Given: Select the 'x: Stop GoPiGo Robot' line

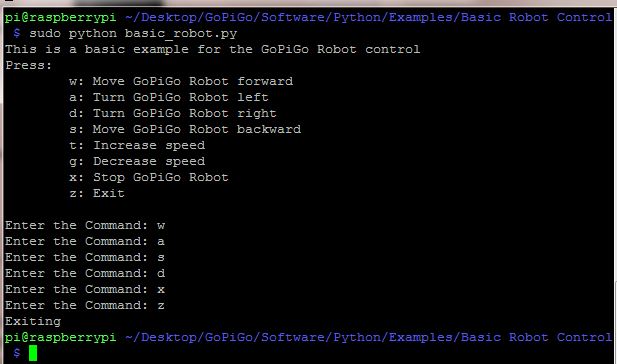Looking at the screenshot, I should [149, 177].
